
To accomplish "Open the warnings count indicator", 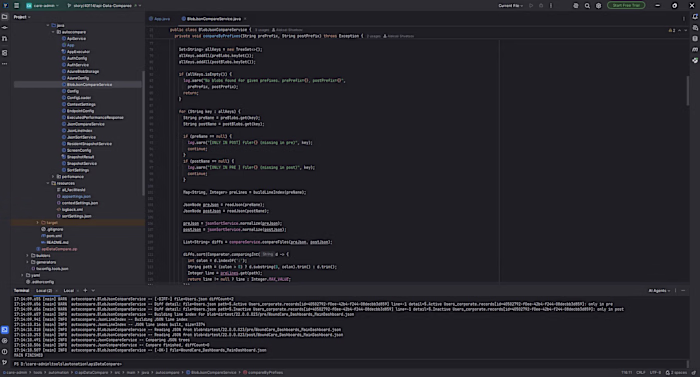I will (x=672, y=30).
